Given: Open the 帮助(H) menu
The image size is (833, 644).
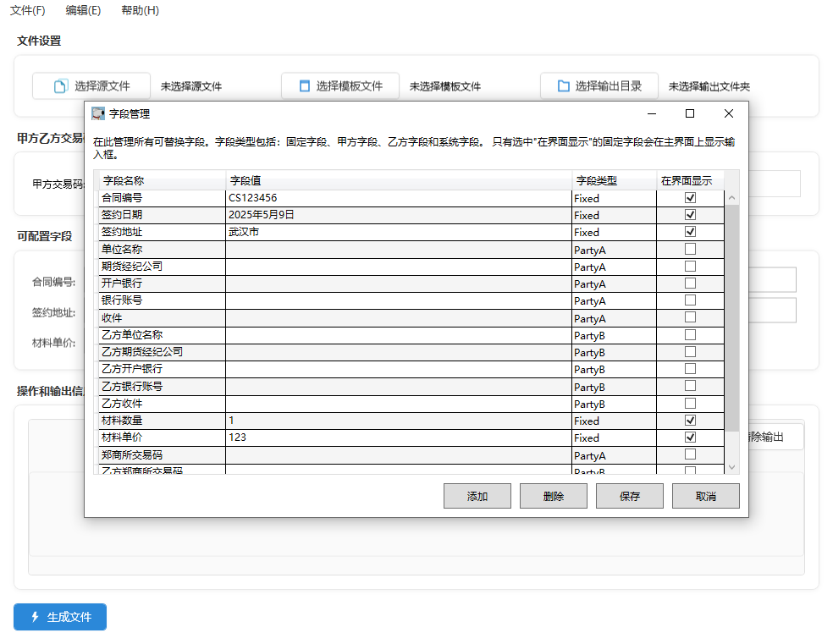Looking at the screenshot, I should tap(140, 10).
